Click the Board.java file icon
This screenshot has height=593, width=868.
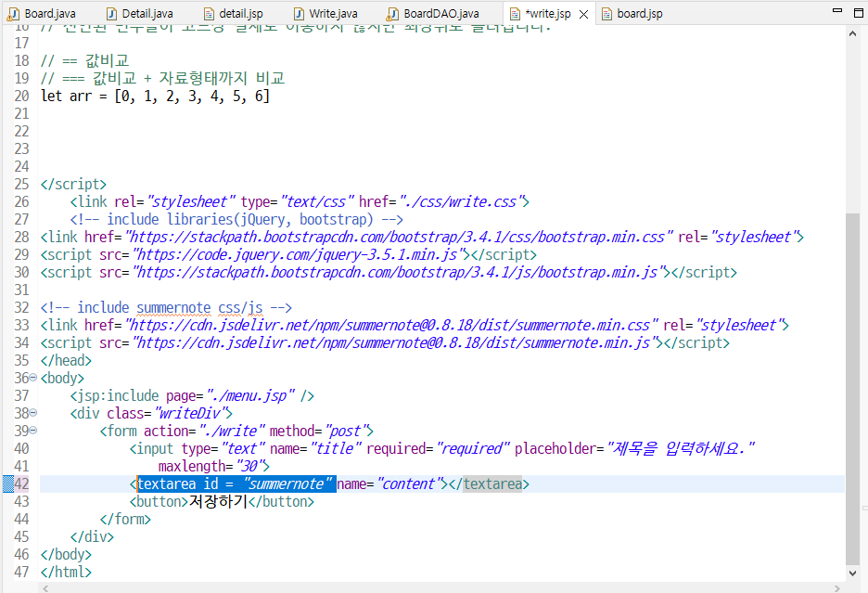point(13,14)
